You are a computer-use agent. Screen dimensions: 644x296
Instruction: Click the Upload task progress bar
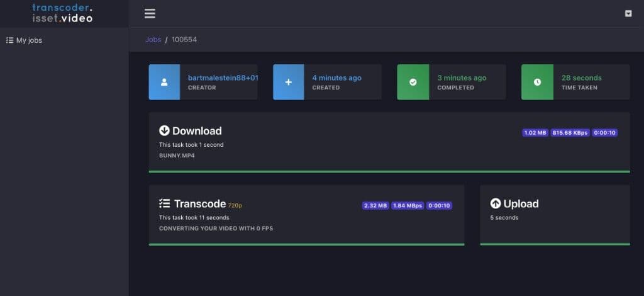555,244
